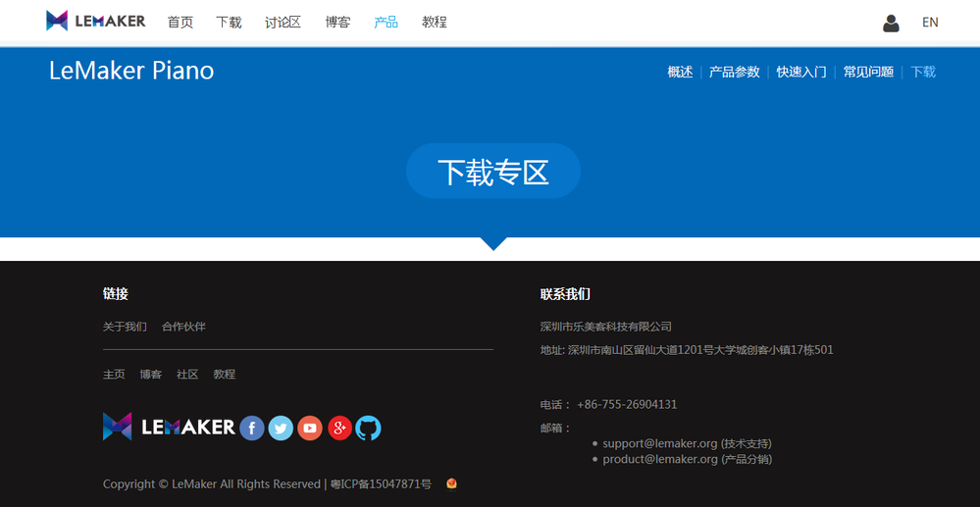
Task: Click the 链接 heading
Action: 116,294
